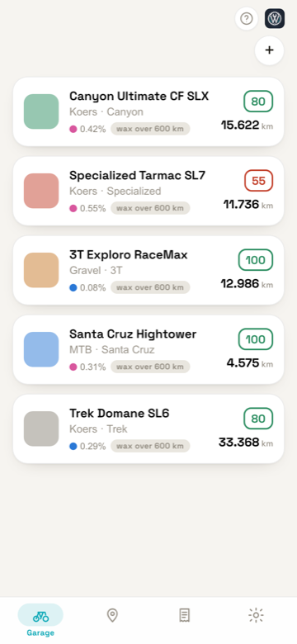Select the blue Santa Cruz Hightower swatch
Viewport: 297px width, 644px height.
(x=41, y=349)
